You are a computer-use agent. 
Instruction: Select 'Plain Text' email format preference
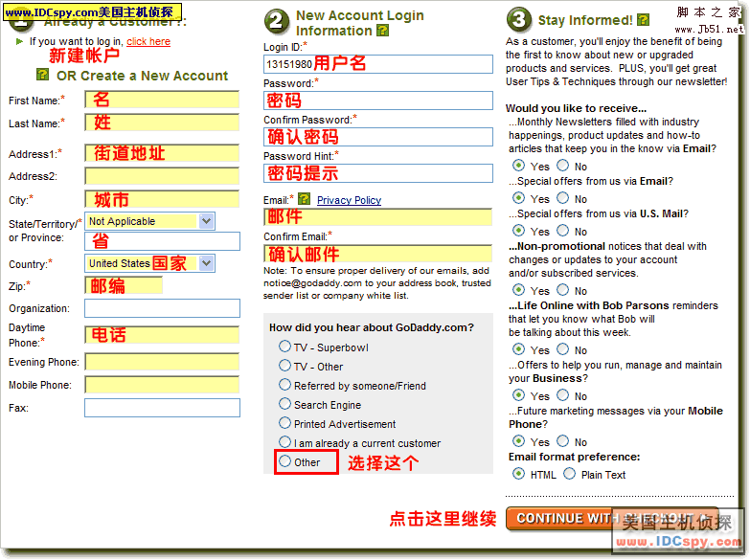pos(570,474)
